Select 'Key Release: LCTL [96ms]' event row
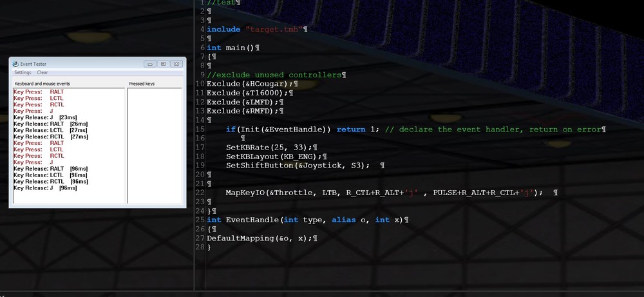The height and width of the screenshot is (297, 644). point(50,175)
